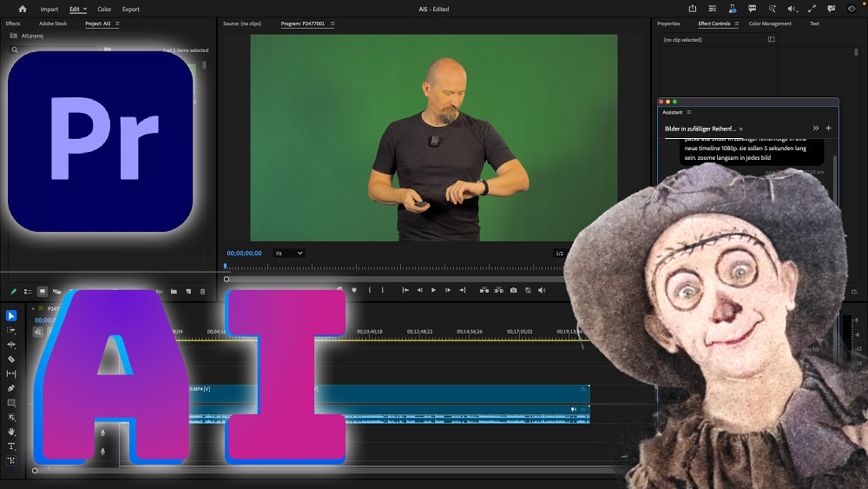Start a new Assistant chat with plus

coord(828,128)
